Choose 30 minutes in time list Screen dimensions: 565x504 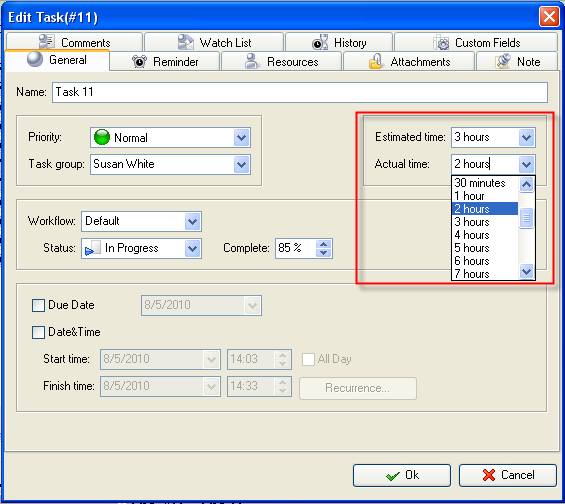point(485,183)
